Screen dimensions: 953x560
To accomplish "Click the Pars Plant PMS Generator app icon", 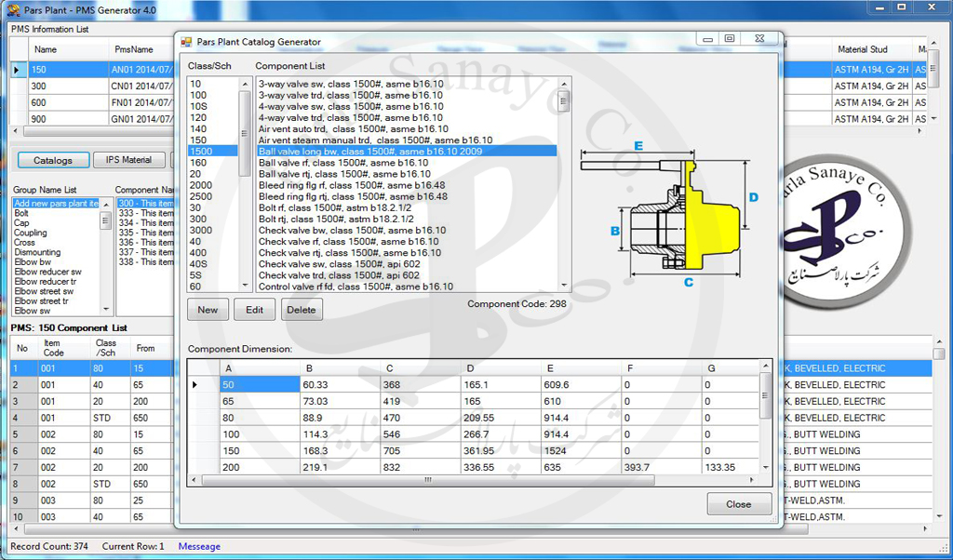I will click(13, 9).
